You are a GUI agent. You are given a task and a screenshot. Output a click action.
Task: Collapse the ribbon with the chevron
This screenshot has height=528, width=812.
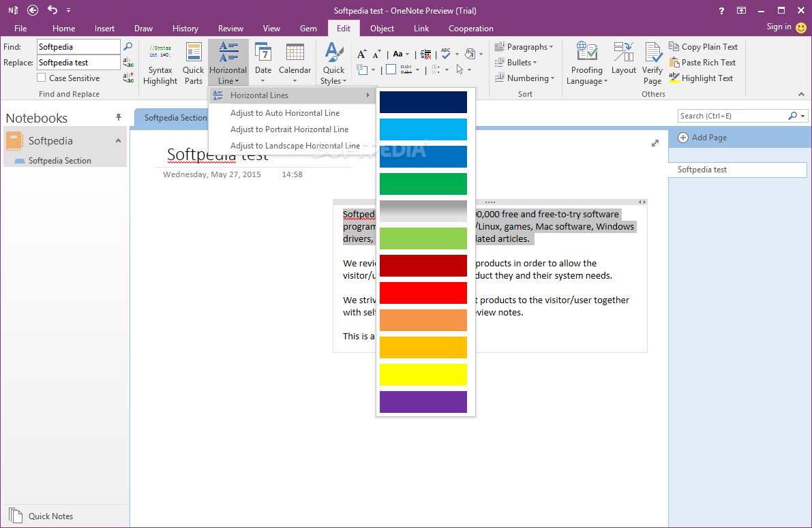(801, 94)
